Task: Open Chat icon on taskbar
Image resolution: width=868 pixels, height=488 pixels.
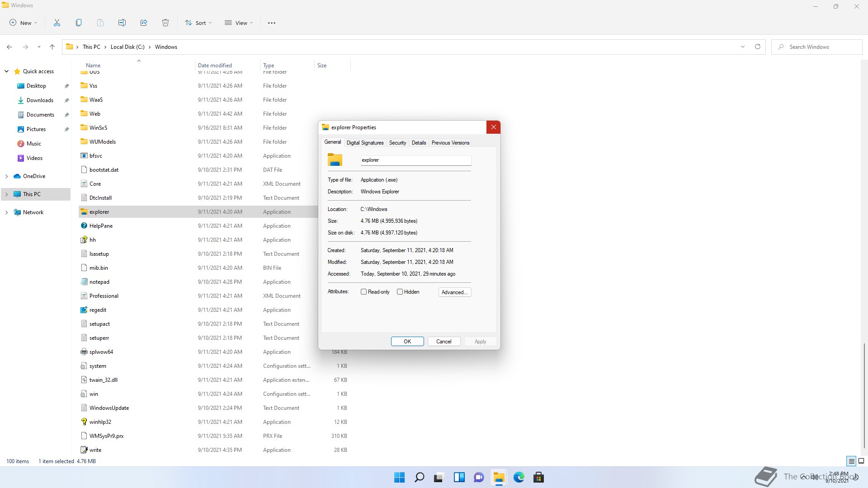Action: pyautogui.click(x=479, y=477)
